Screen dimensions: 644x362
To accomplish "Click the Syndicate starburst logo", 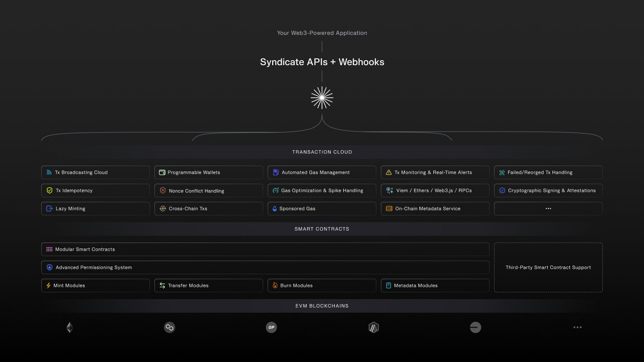I will (322, 98).
